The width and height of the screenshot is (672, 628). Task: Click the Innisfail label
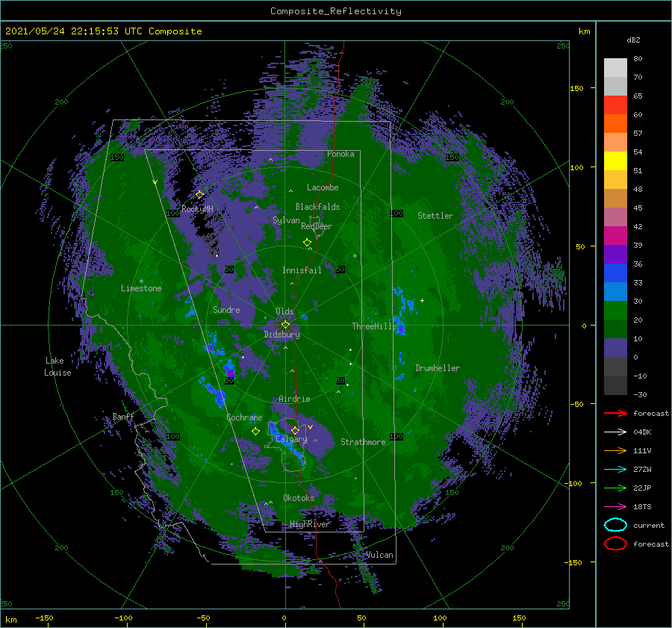pos(302,270)
